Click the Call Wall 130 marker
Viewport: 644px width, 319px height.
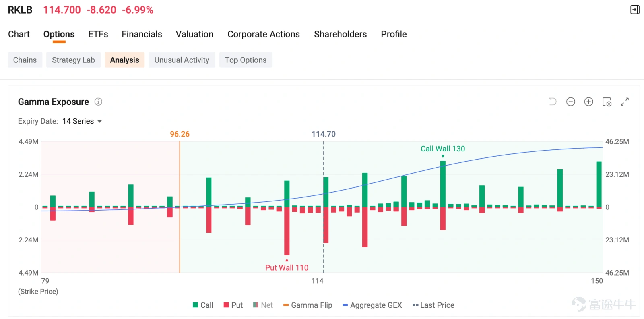(443, 149)
